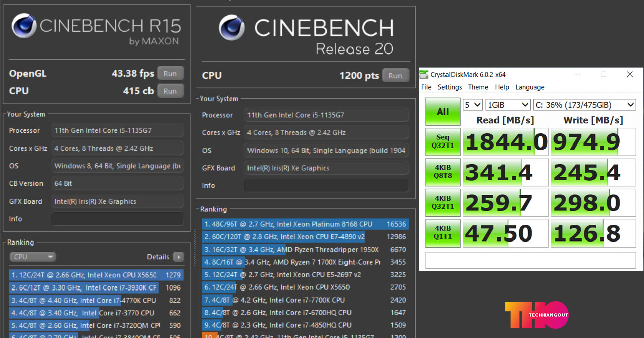The height and width of the screenshot is (338, 644).
Task: Select the Xeon X5650 ranking row in R20
Action: pyautogui.click(x=305, y=287)
